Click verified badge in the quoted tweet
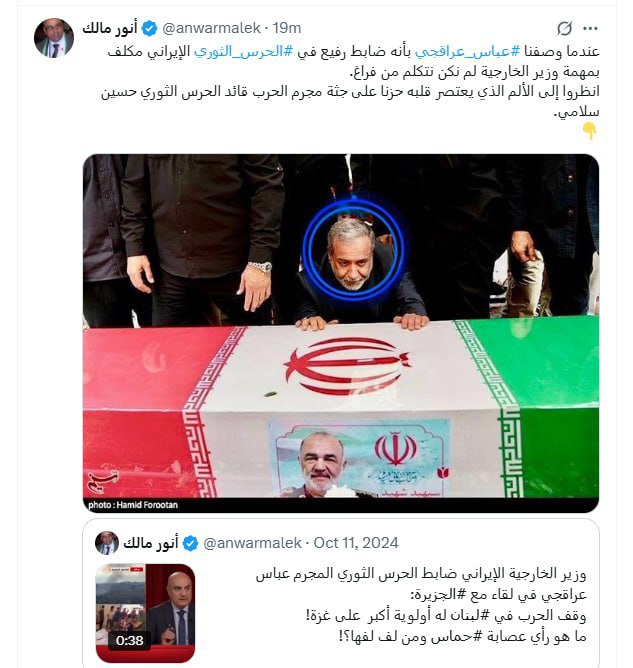This screenshot has width=633, height=668. (x=190, y=544)
